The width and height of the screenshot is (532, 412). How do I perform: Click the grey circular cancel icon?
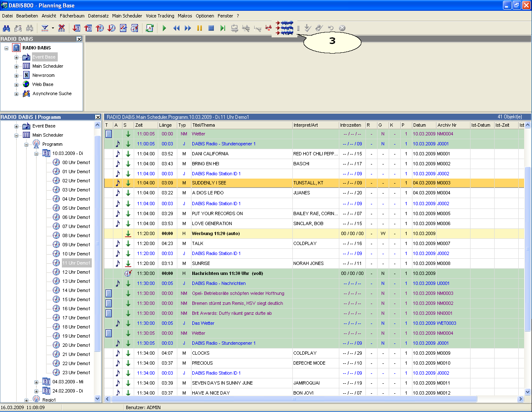[x=342, y=28]
